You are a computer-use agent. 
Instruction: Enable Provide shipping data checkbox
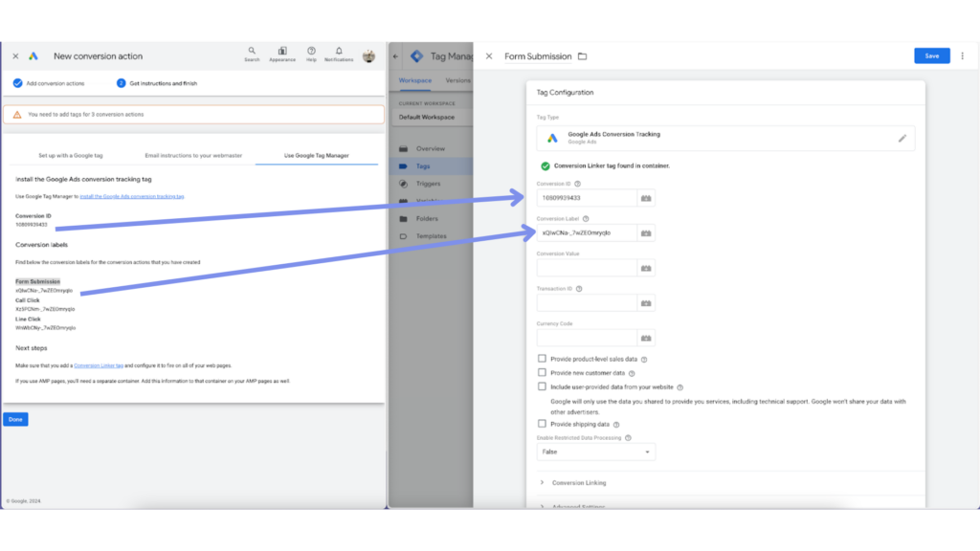[542, 424]
